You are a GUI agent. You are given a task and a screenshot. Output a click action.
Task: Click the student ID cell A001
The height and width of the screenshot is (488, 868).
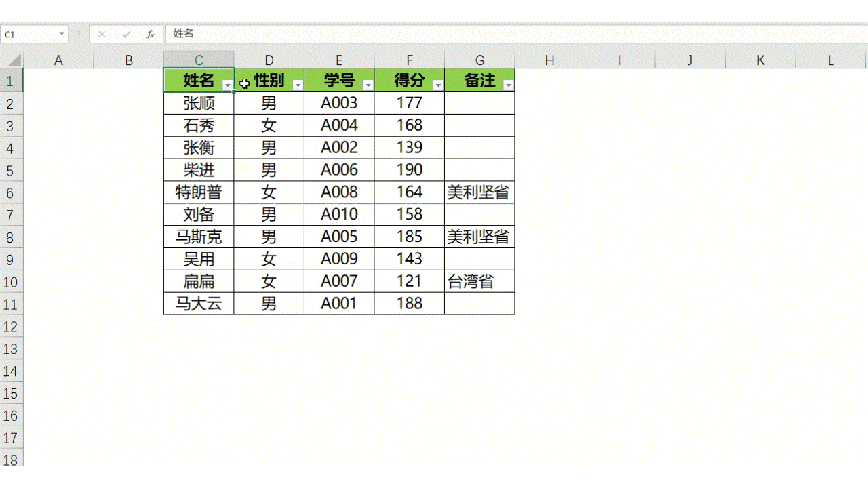[339, 304]
